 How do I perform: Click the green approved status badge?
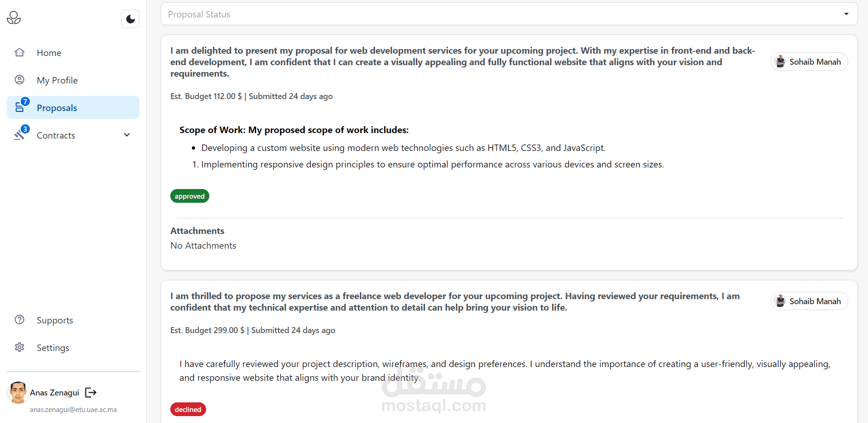(190, 196)
